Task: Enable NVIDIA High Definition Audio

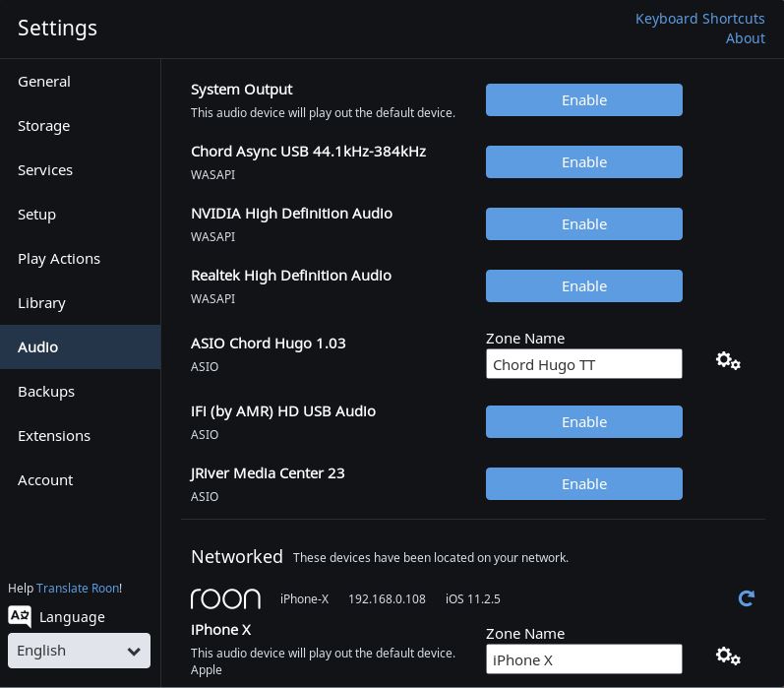Action: (x=584, y=224)
